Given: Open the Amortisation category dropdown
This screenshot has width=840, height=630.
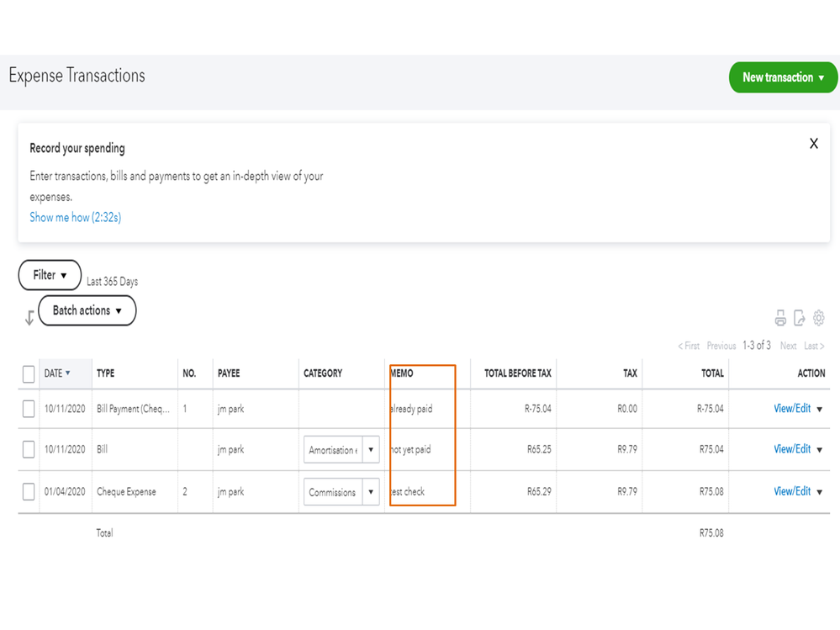Looking at the screenshot, I should [x=371, y=450].
